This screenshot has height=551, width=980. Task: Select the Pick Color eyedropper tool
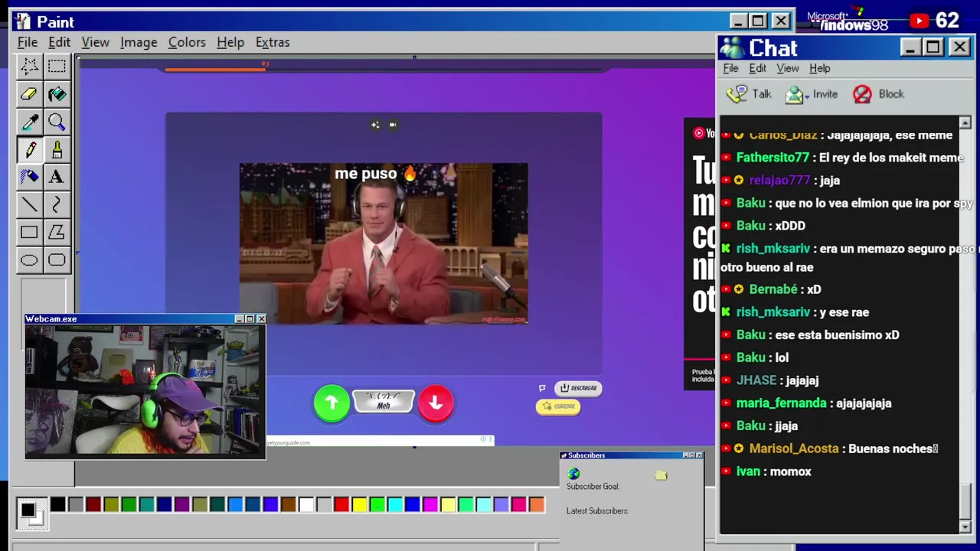29,122
